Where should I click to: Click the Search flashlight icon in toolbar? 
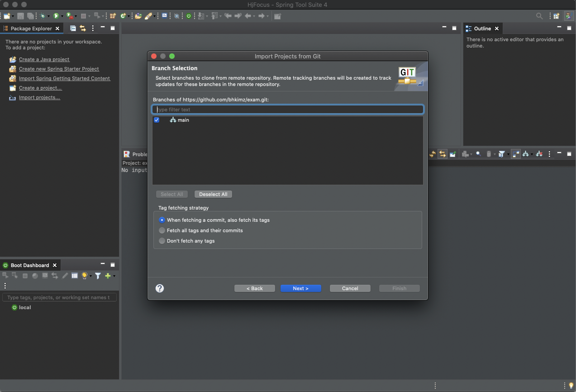click(x=148, y=16)
